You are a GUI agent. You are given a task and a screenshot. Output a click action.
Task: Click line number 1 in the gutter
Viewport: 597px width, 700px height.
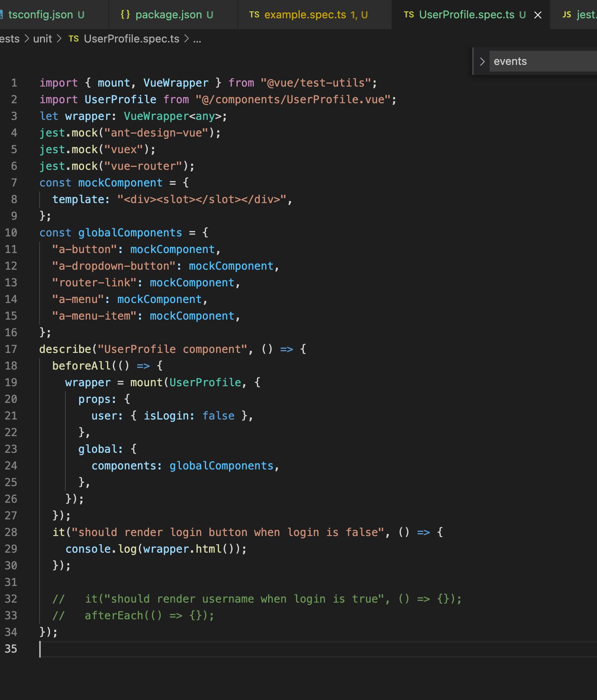14,83
